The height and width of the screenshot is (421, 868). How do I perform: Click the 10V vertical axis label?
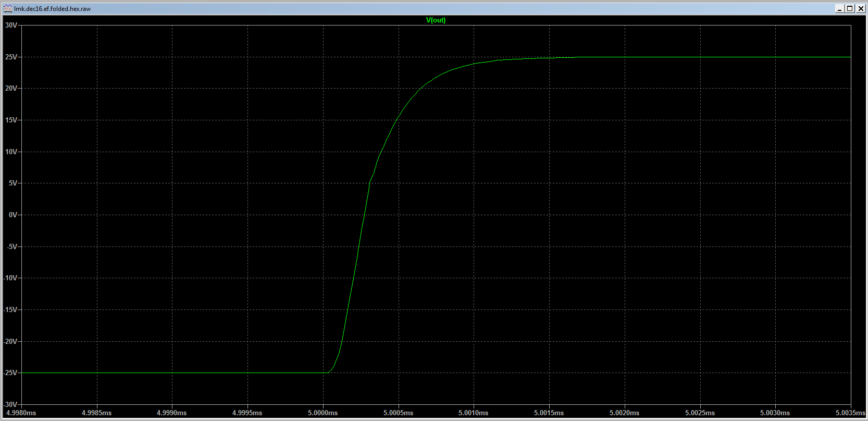[x=11, y=152]
